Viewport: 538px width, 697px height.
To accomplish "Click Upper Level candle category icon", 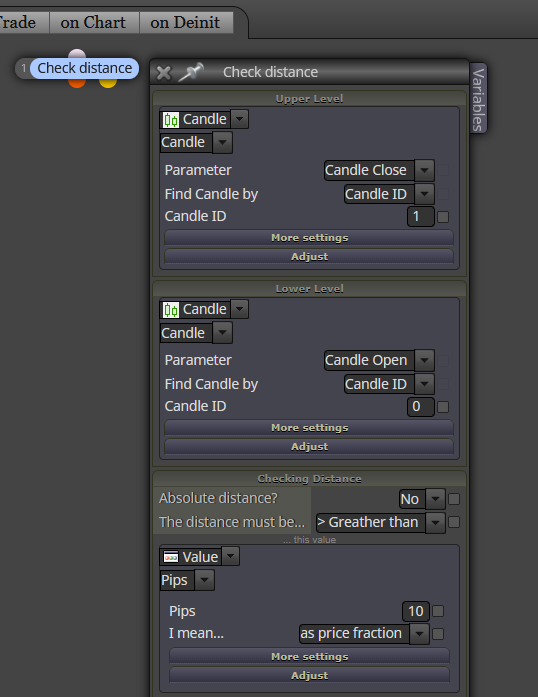I will (x=171, y=120).
